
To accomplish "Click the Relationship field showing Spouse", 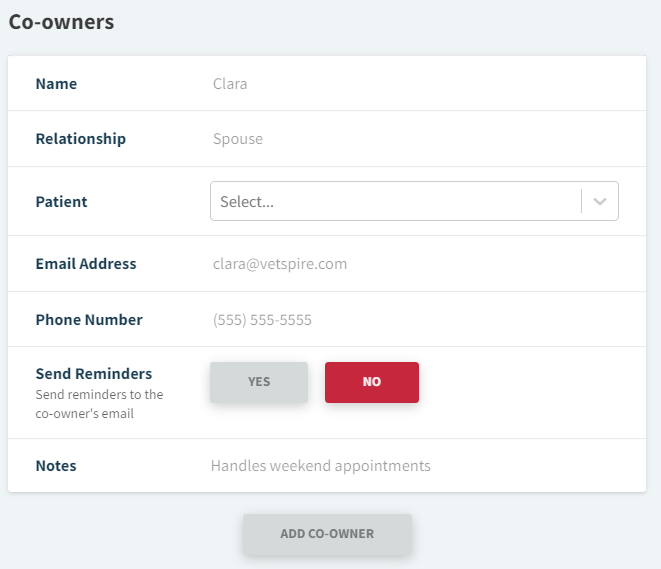I will pyautogui.click(x=238, y=139).
